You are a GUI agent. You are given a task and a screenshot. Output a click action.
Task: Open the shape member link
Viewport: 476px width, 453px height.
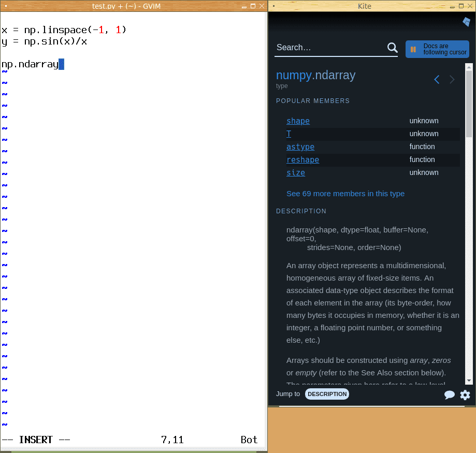coord(298,121)
